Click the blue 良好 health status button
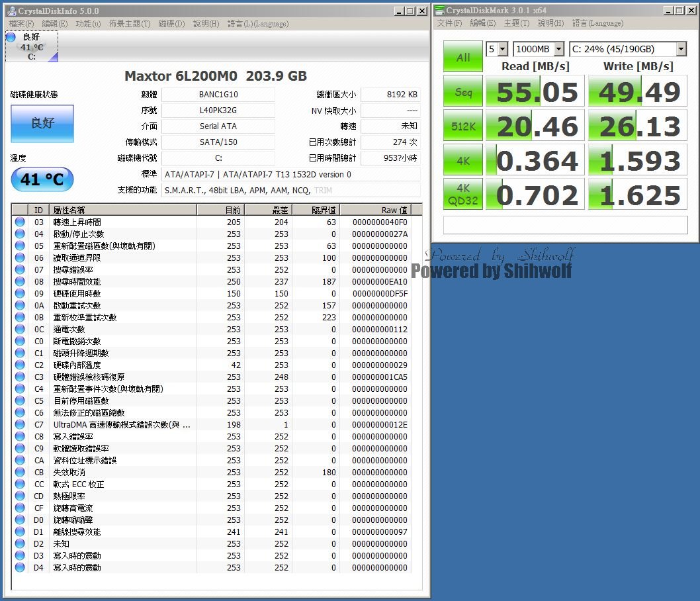The height and width of the screenshot is (601, 700). pos(42,124)
